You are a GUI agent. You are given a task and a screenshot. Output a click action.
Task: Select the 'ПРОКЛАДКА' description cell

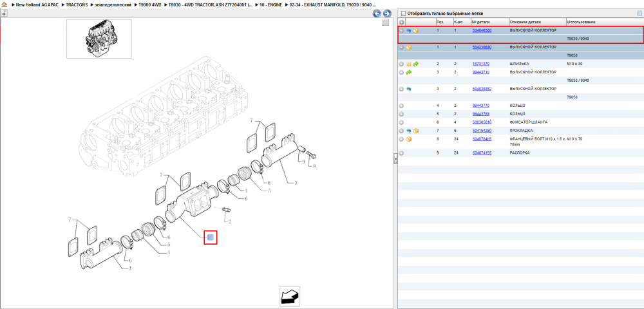[522, 131]
